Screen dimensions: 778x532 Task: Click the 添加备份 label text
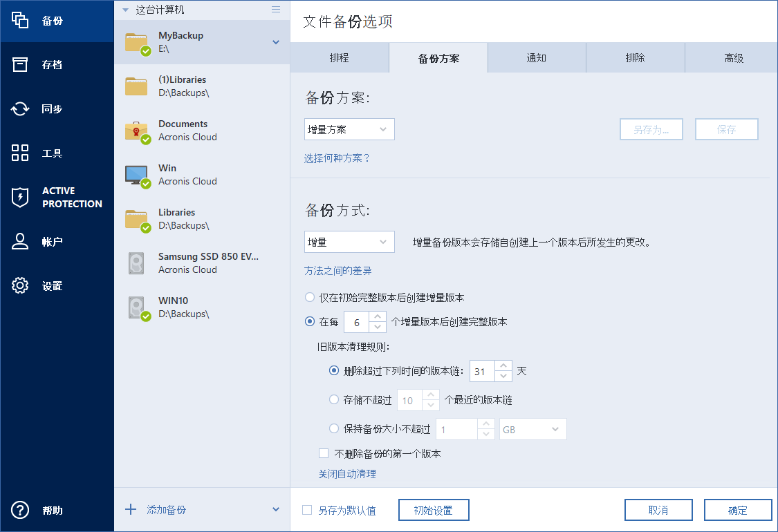(x=167, y=510)
